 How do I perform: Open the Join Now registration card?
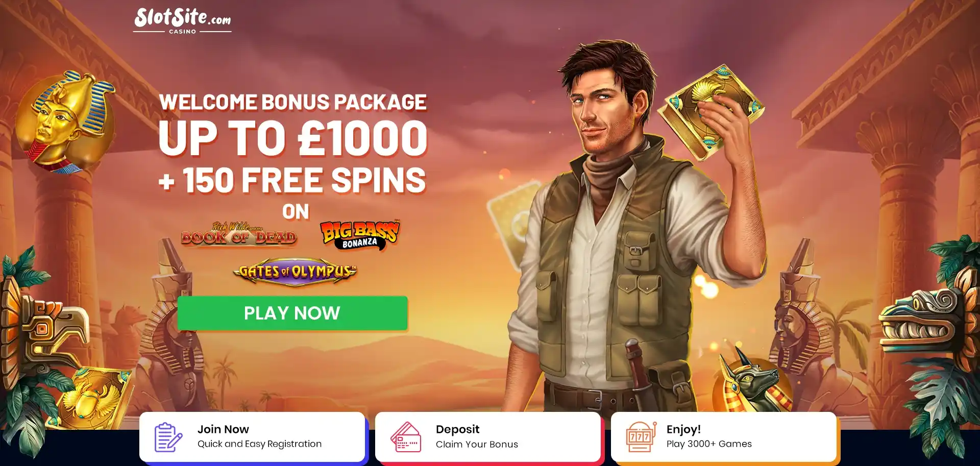click(252, 437)
